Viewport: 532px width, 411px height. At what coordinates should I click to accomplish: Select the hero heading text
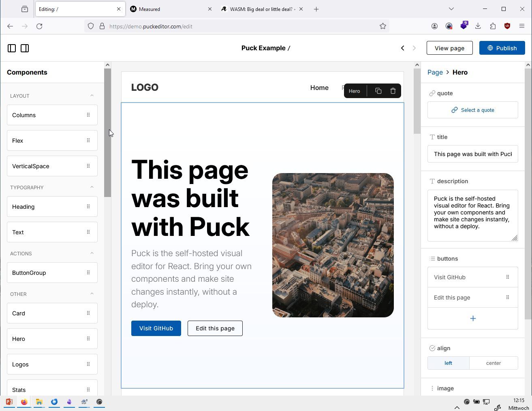click(190, 198)
